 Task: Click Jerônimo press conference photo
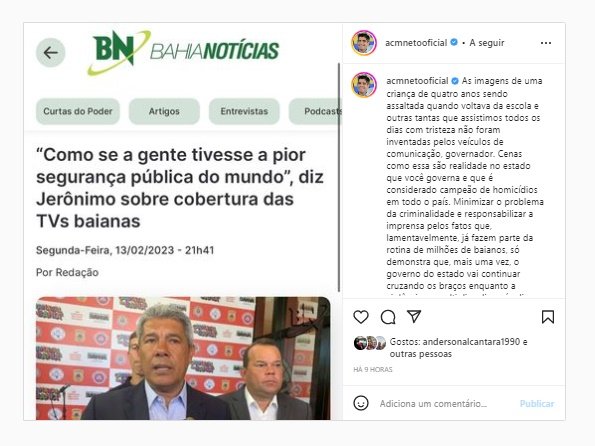183,358
